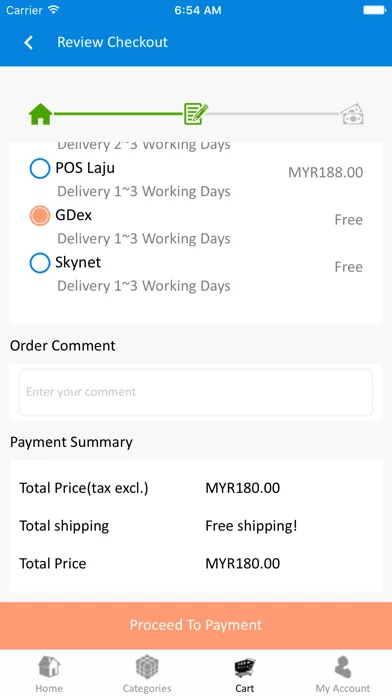Tap the Free label for Skynet
This screenshot has height=696, width=392.
click(348, 267)
